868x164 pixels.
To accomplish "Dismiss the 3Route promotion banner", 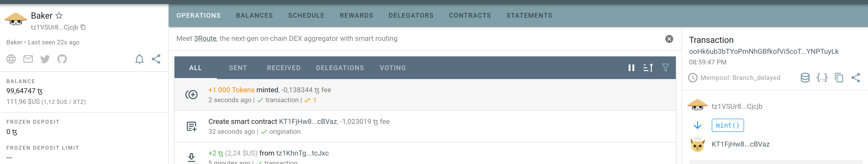I will pyautogui.click(x=669, y=39).
